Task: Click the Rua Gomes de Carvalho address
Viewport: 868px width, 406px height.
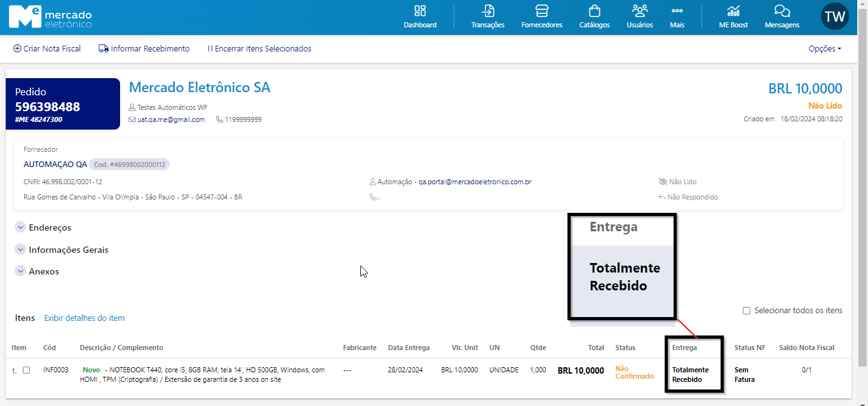Action: point(133,197)
